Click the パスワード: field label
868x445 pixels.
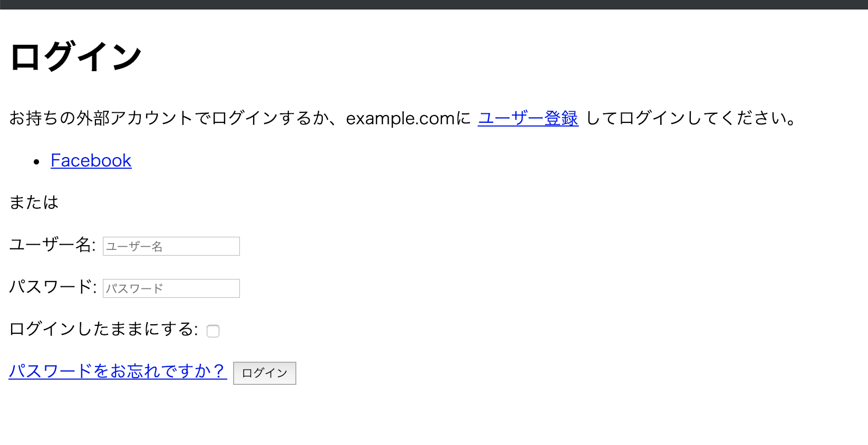tap(53, 287)
